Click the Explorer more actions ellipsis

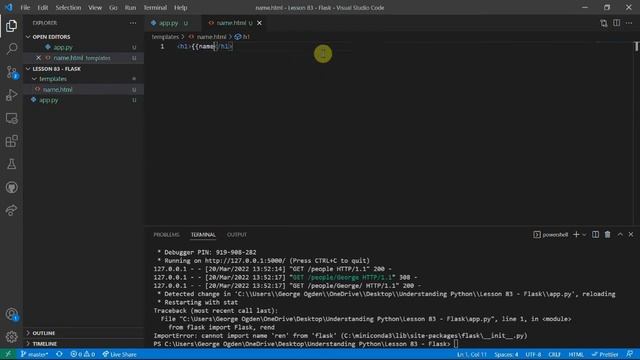tap(133, 23)
